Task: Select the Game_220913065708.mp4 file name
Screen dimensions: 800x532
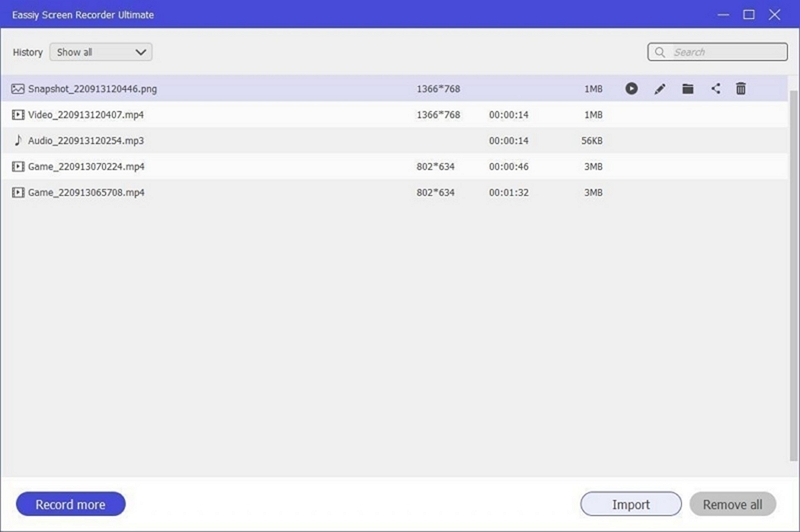Action: pos(86,192)
